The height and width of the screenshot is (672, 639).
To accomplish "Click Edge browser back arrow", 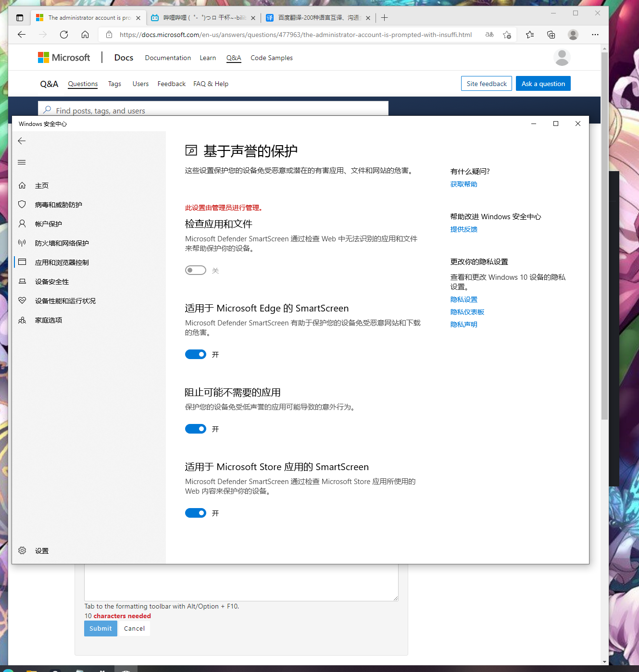I will 21,35.
